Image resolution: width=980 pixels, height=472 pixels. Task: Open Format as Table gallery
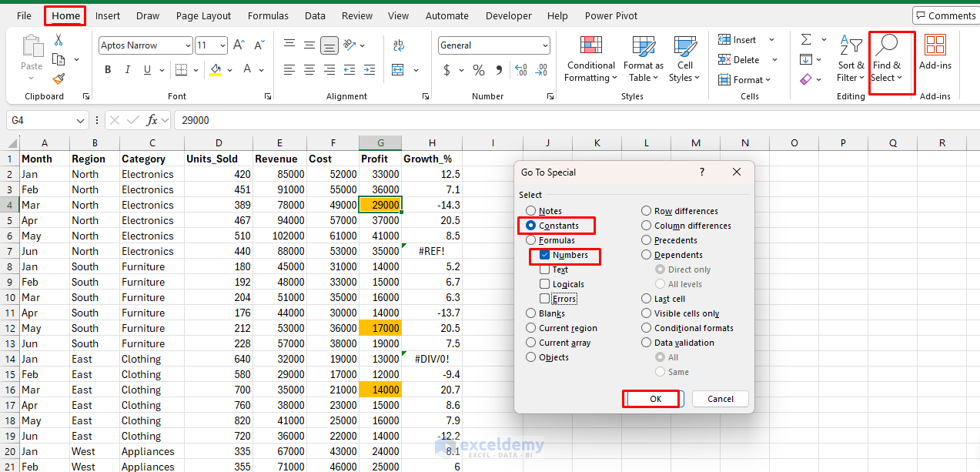[644, 59]
